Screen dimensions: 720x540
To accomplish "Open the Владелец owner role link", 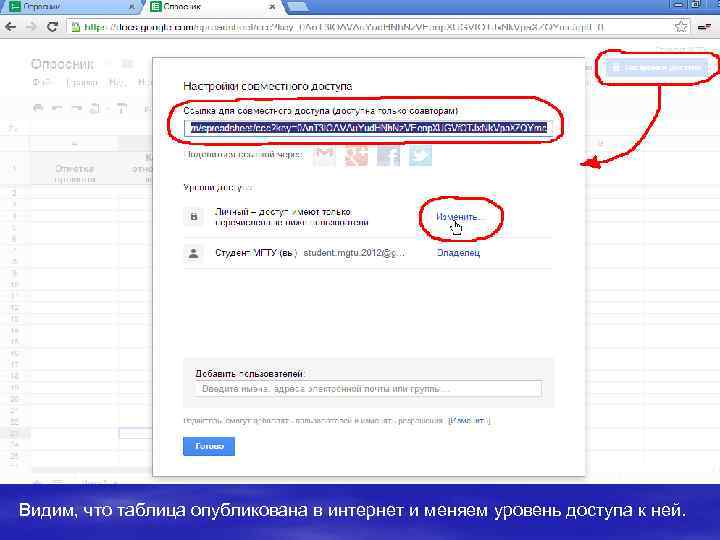I will pyautogui.click(x=458, y=253).
